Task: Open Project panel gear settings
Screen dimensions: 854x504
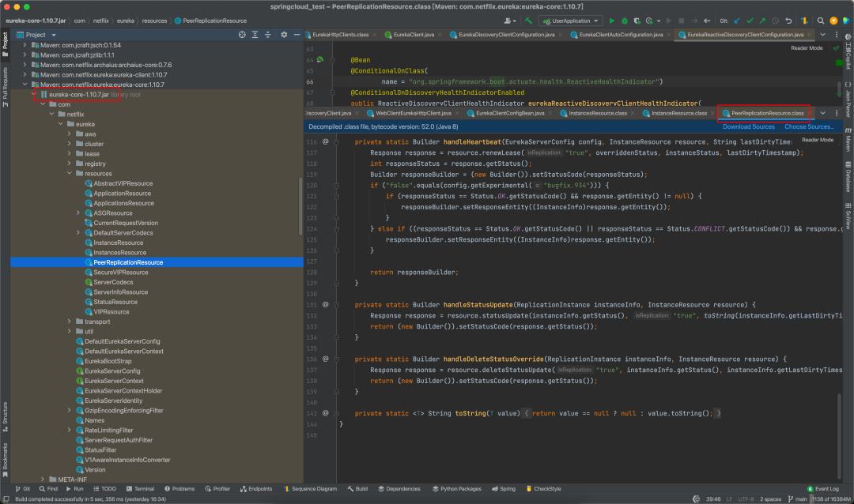Action: [284, 34]
